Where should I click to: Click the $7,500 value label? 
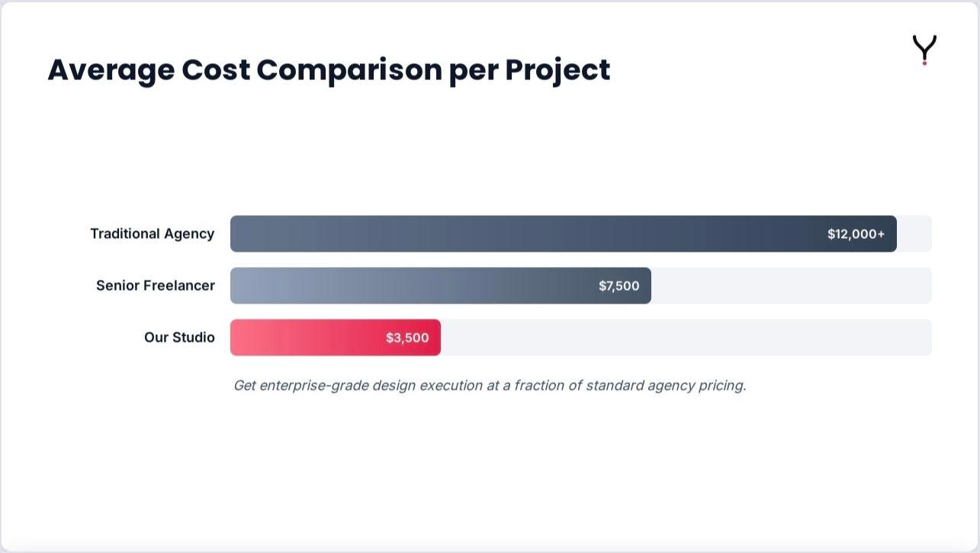tap(619, 286)
